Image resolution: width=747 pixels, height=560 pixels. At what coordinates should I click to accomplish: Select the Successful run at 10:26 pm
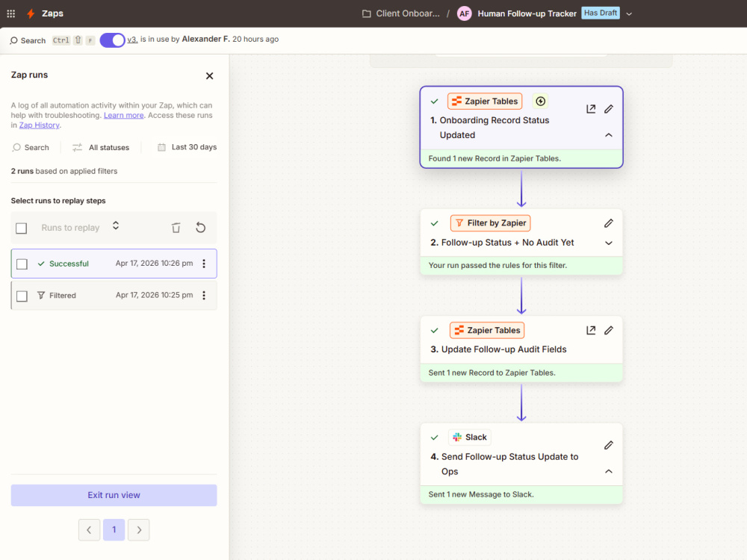click(114, 264)
